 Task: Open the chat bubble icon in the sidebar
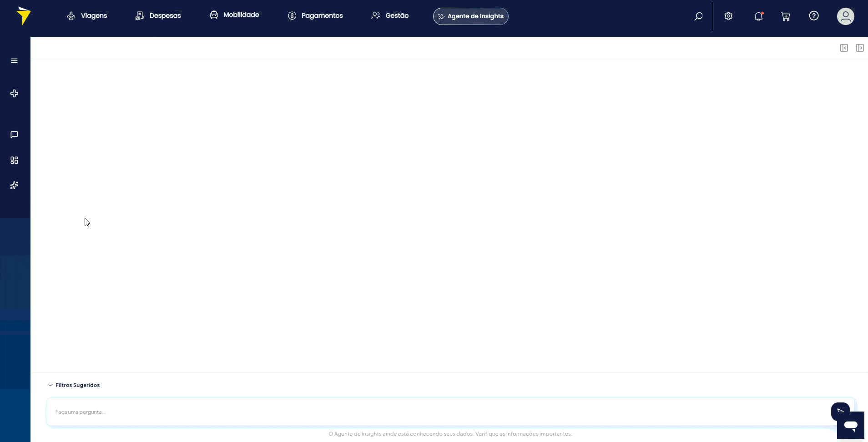[15, 135]
